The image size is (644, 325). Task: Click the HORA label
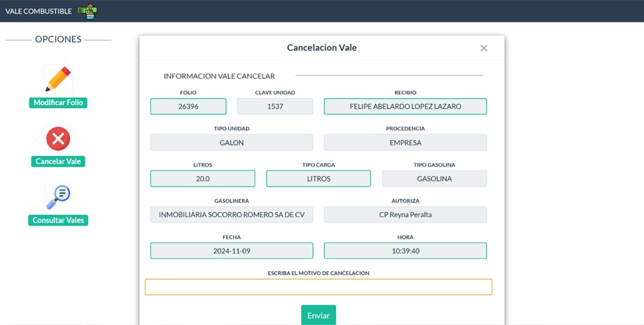(405, 237)
